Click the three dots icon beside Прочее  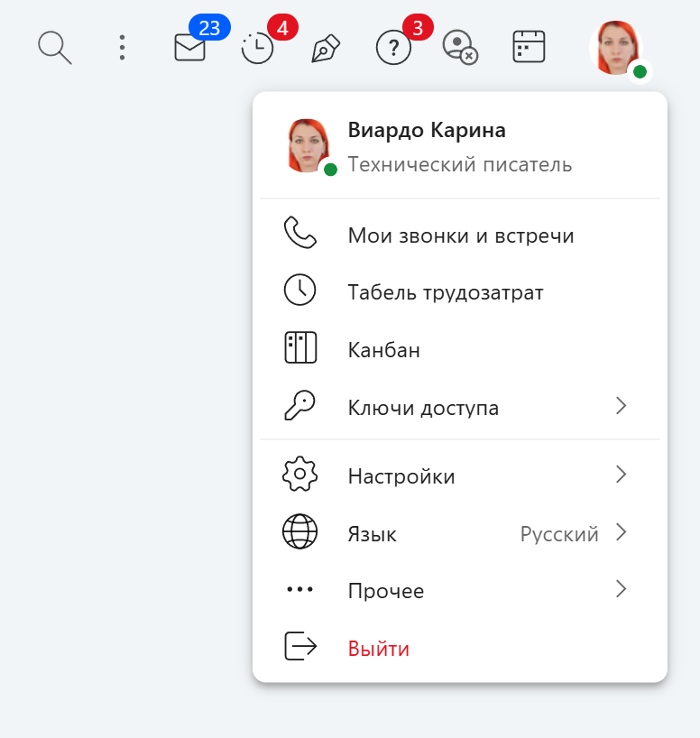coord(299,589)
